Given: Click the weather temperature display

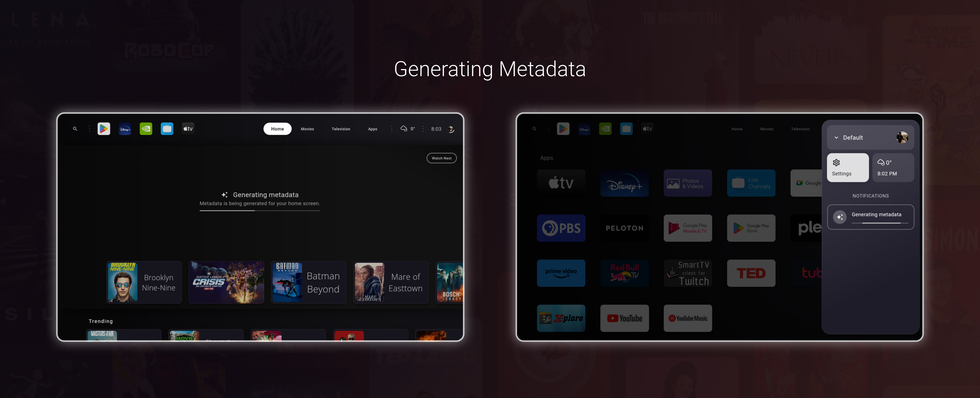Looking at the screenshot, I should (x=407, y=129).
